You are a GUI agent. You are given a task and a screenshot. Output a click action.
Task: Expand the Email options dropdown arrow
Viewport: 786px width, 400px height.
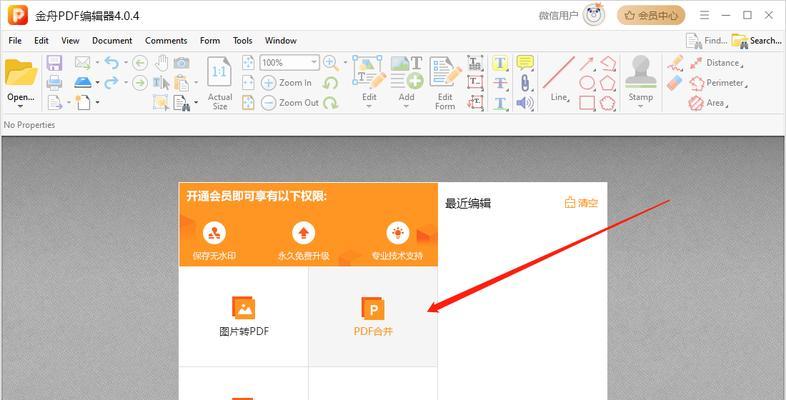click(97, 63)
